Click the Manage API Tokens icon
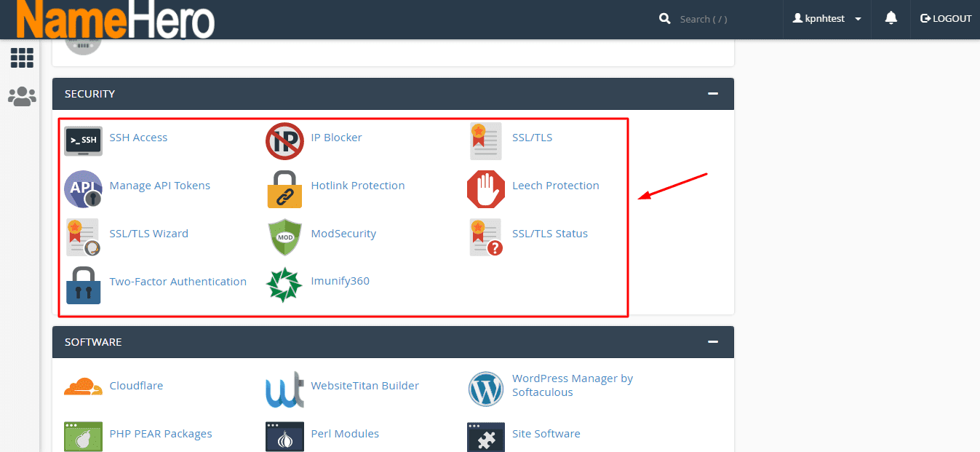980x452 pixels. pyautogui.click(x=83, y=189)
